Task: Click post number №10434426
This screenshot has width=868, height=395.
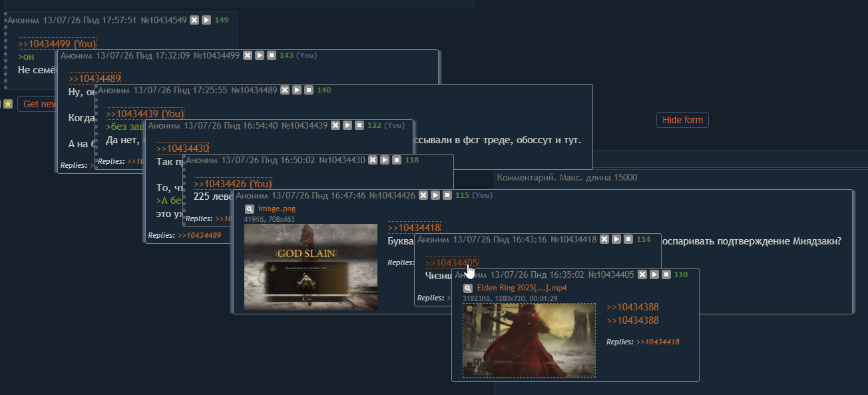Action: (x=393, y=195)
